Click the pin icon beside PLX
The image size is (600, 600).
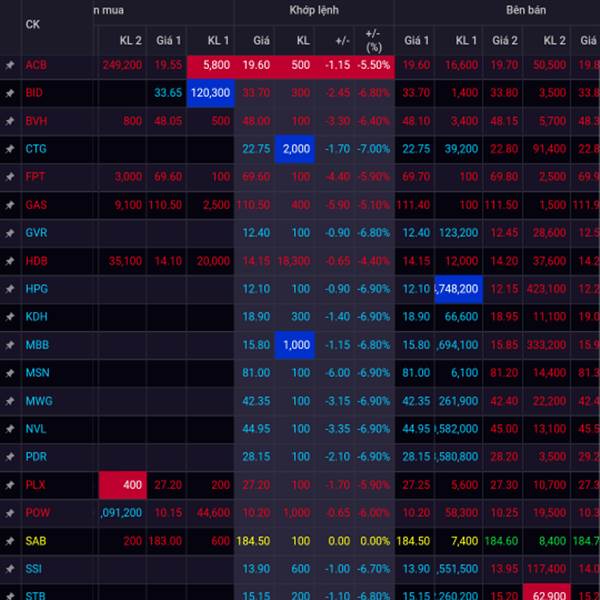[10, 485]
